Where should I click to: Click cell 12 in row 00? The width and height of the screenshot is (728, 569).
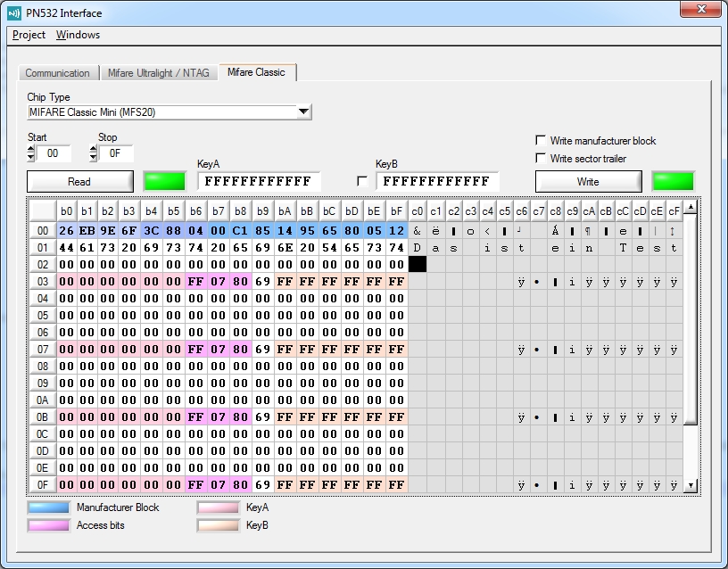click(x=396, y=231)
